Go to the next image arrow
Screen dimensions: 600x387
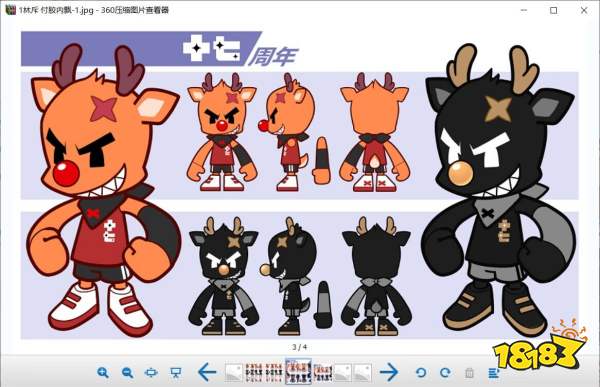tap(389, 372)
